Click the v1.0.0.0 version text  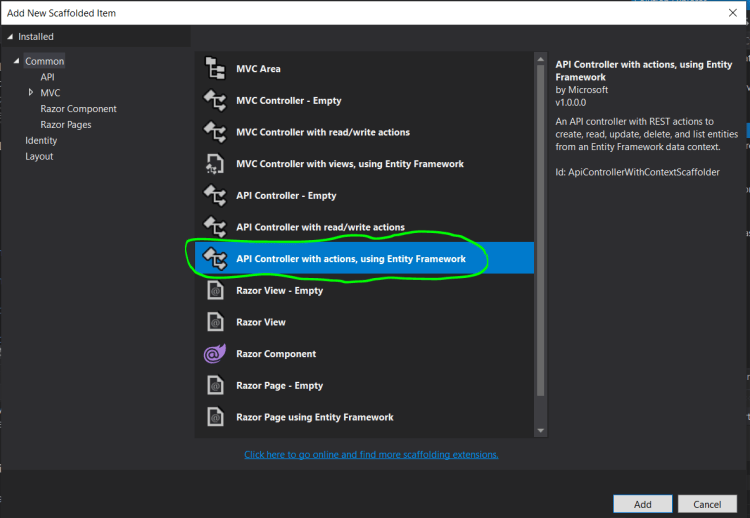pos(571,102)
